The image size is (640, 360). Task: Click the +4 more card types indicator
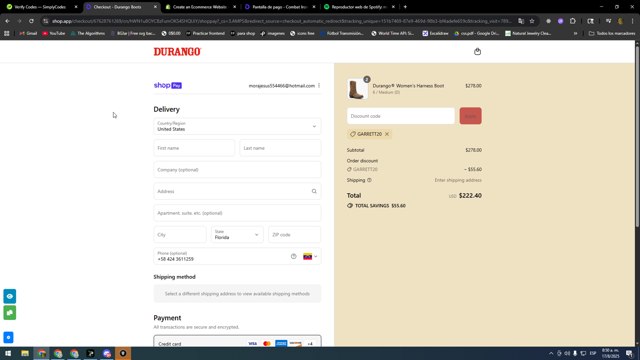pyautogui.click(x=310, y=344)
